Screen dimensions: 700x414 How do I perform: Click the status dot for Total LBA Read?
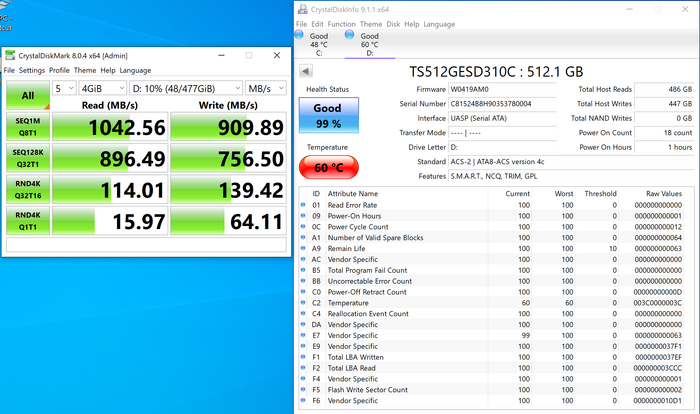[303, 368]
